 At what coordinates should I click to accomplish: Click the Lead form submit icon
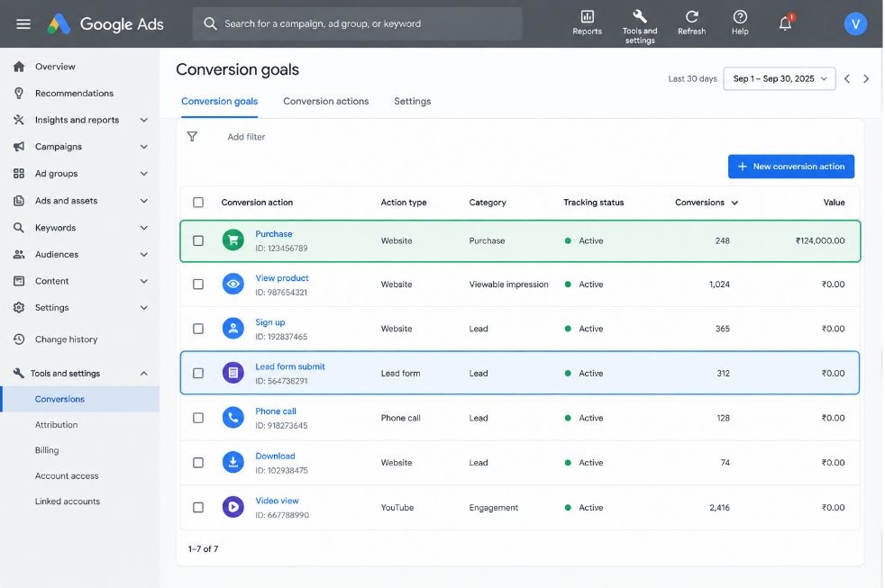click(233, 373)
